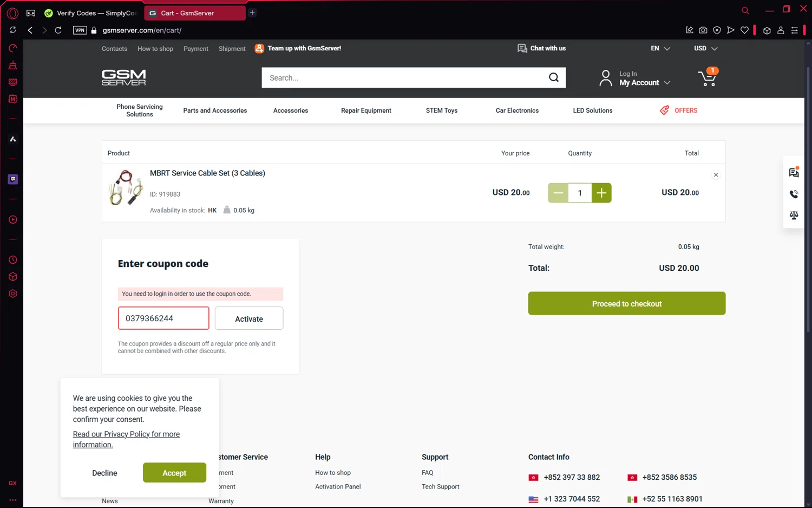812x508 pixels.
Task: Open Extensions cube icon in sidebar
Action: pos(13,277)
